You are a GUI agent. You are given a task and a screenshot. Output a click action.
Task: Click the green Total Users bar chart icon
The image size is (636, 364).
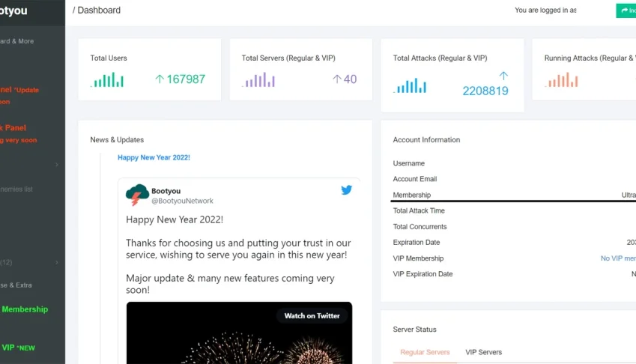click(x=107, y=80)
